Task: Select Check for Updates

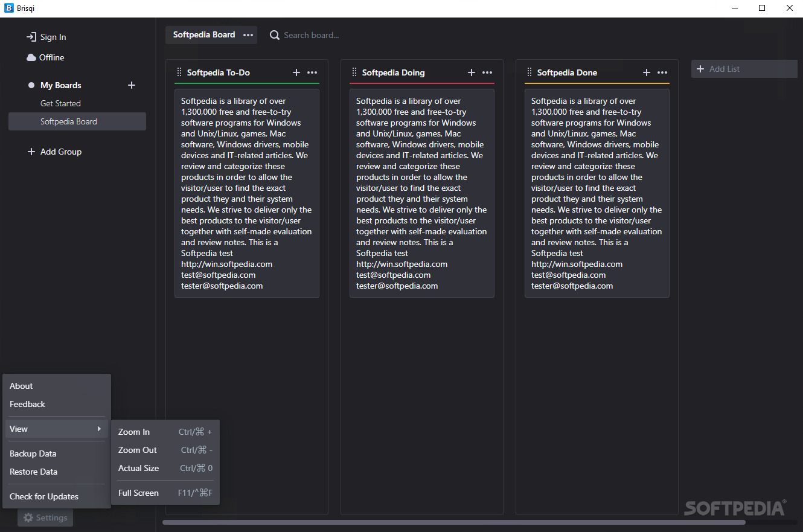Action: (x=57, y=496)
